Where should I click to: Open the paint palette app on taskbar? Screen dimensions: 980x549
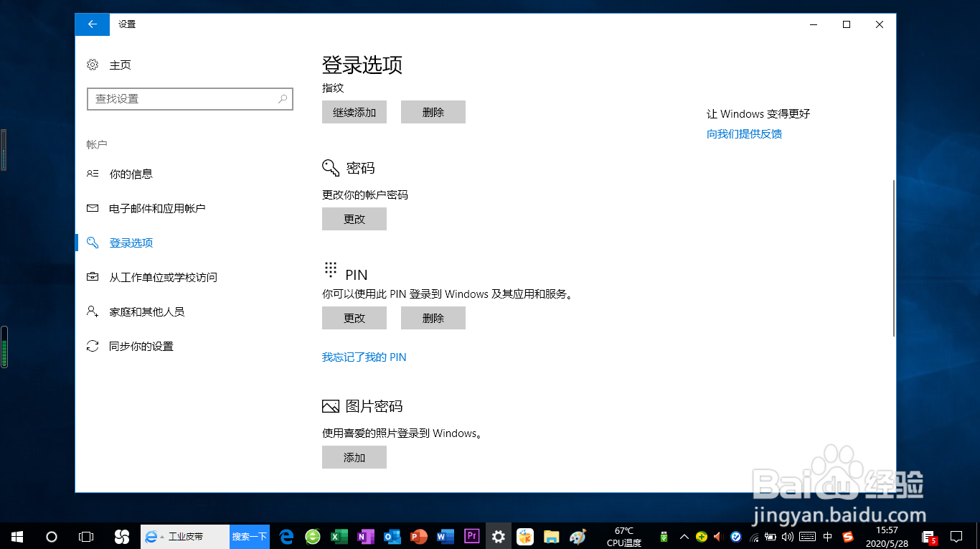coord(578,536)
